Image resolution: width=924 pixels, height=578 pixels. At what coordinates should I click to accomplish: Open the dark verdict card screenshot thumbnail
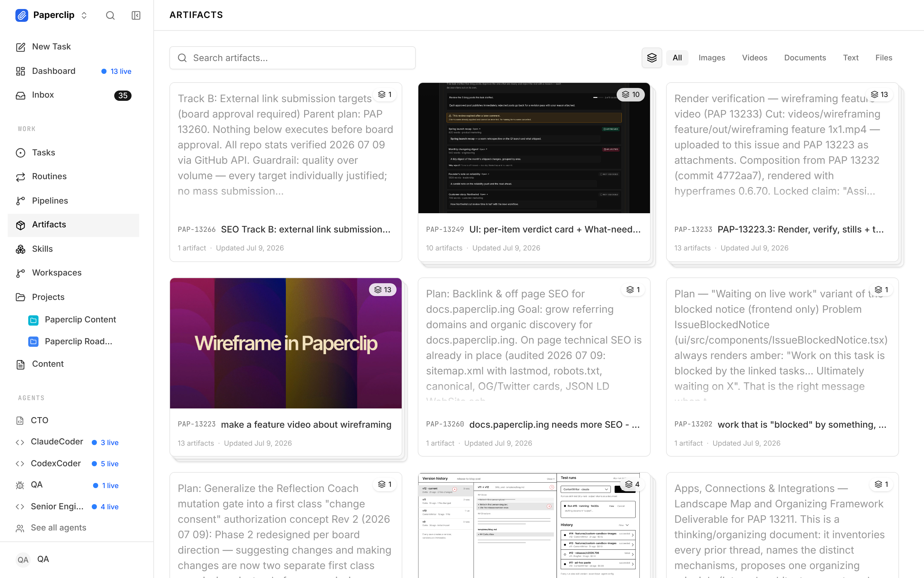pyautogui.click(x=534, y=148)
